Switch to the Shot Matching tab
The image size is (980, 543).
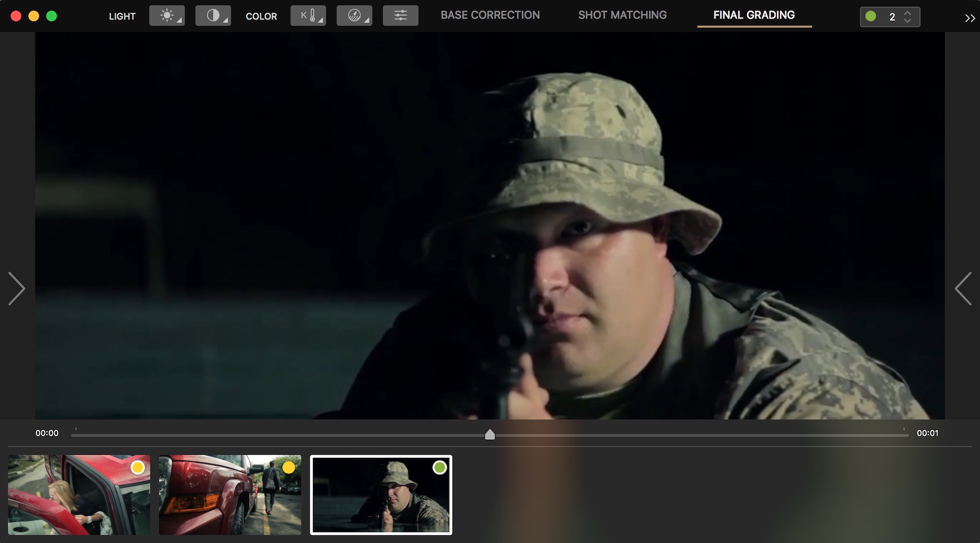pos(622,15)
